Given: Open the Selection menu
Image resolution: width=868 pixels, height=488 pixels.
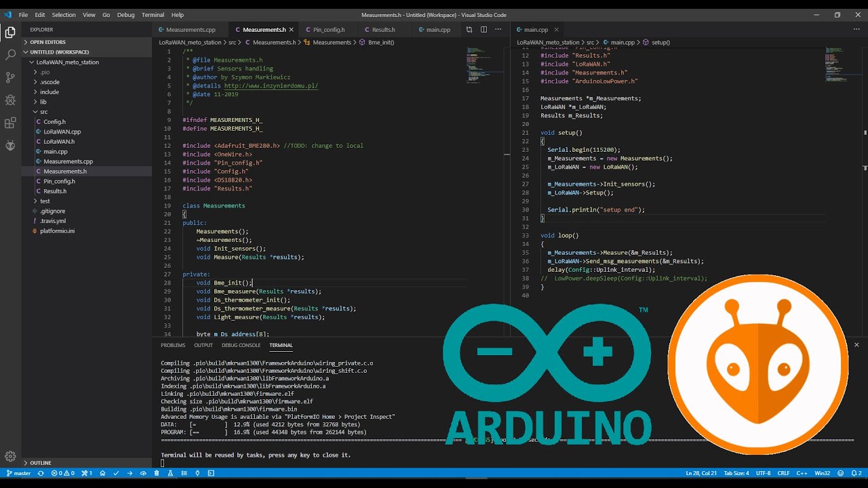Looking at the screenshot, I should coord(64,15).
